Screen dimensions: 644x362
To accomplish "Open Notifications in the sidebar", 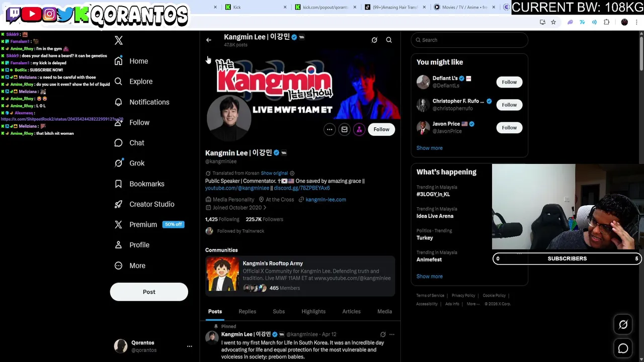I will [141, 102].
